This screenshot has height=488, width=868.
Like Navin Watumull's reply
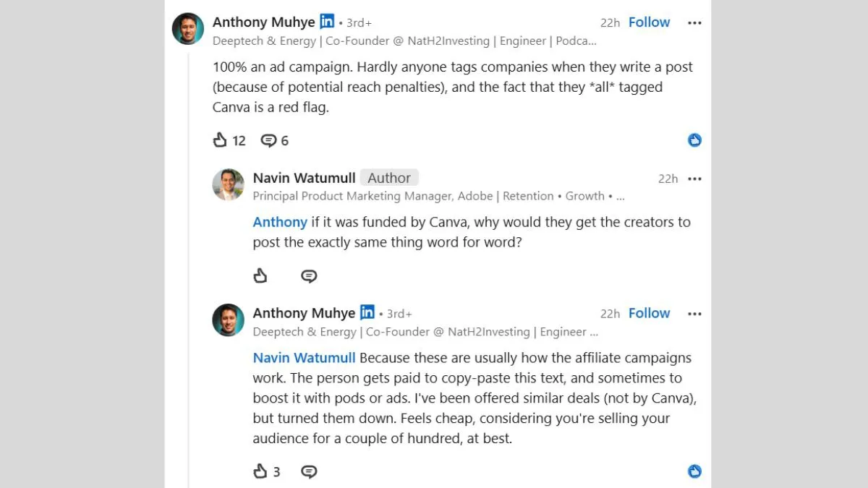coord(260,275)
